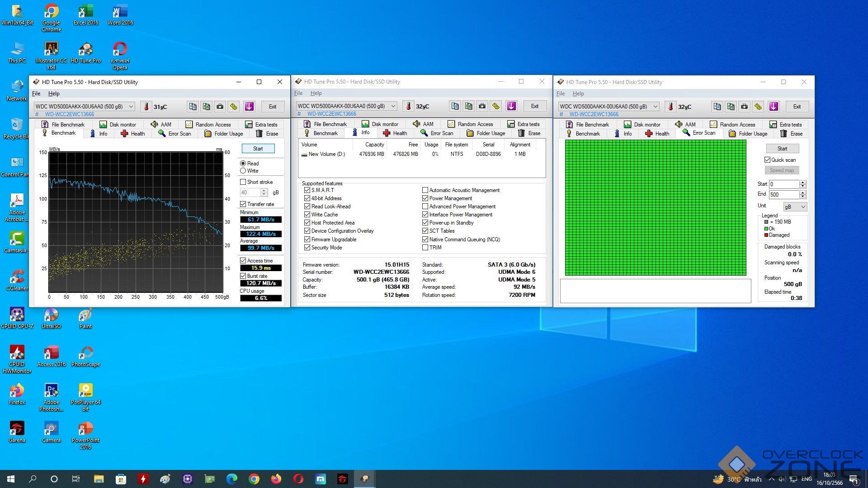Toggle Burst rate checkbox

pyautogui.click(x=243, y=276)
